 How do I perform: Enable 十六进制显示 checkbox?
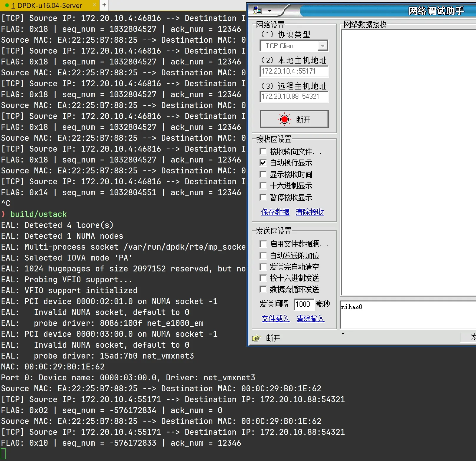pyautogui.click(x=263, y=186)
